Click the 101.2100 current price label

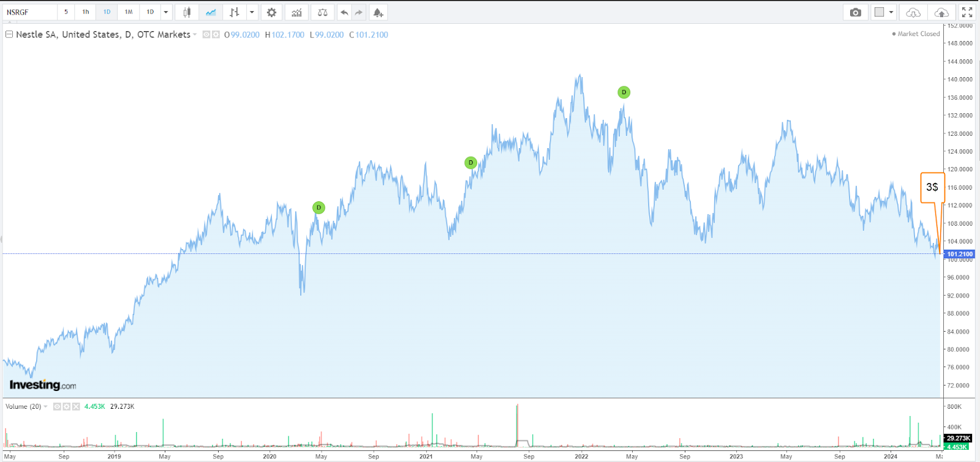click(959, 254)
